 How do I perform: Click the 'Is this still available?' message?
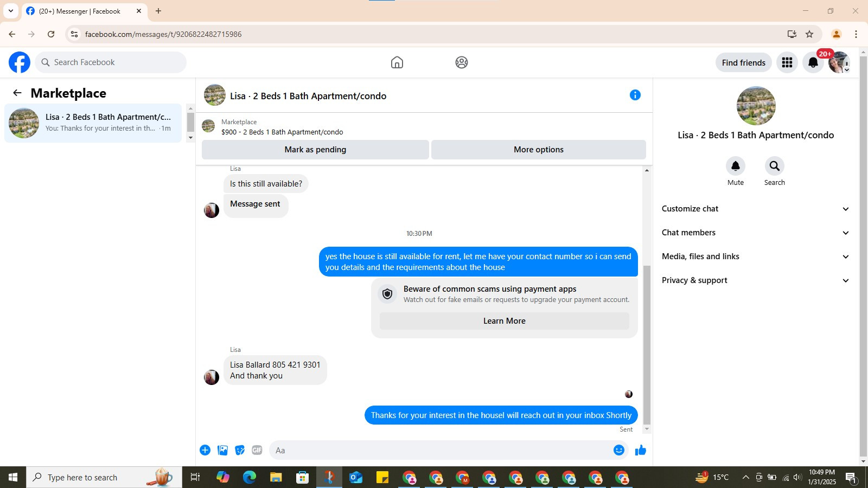[x=266, y=184]
